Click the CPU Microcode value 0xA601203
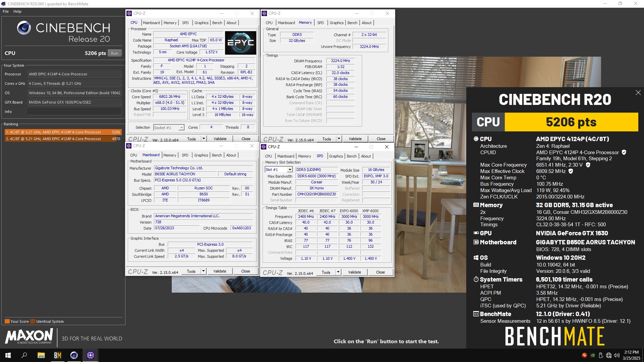Viewport: 644px width, 362px height. click(241, 228)
